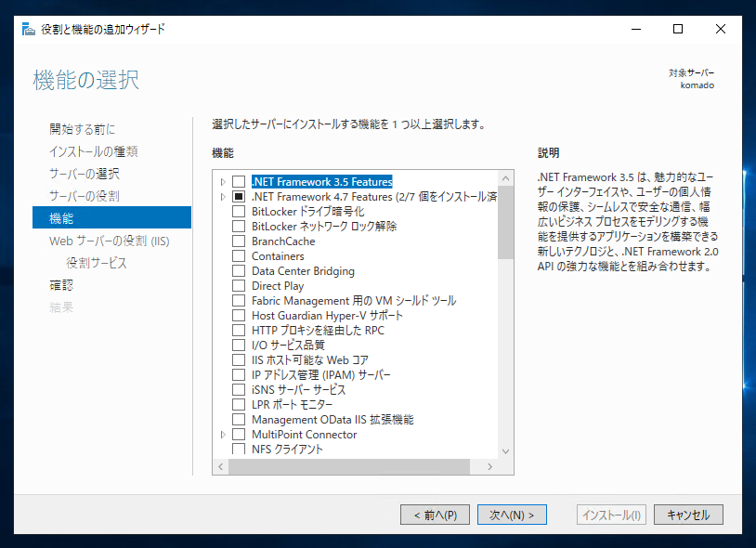Select the 機能 step in sidebar
Image resolution: width=756 pixels, height=548 pixels.
111,218
